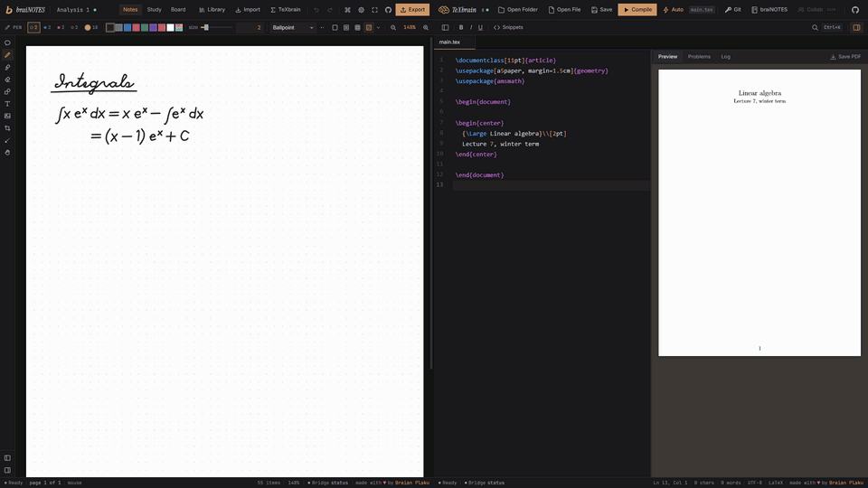
Task: Adjust the pen size slider
Action: pyautogui.click(x=216, y=28)
